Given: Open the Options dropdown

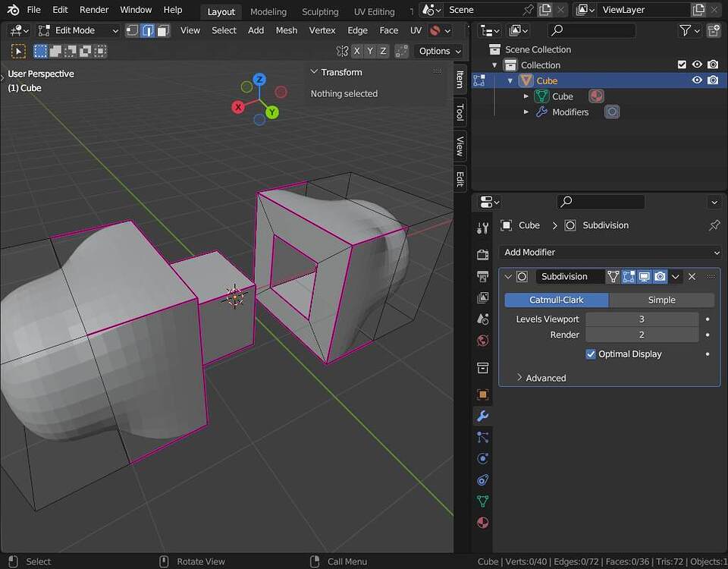Looking at the screenshot, I should (439, 51).
